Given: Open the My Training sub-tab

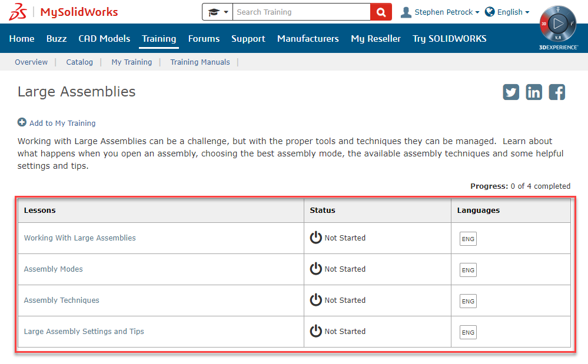Looking at the screenshot, I should pyautogui.click(x=132, y=62).
